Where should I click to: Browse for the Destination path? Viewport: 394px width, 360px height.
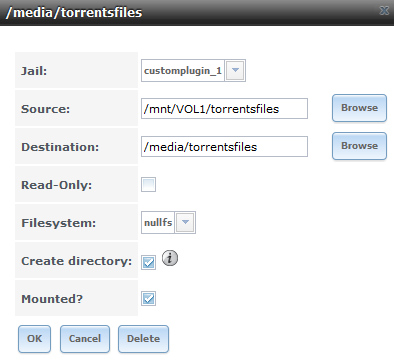click(359, 146)
